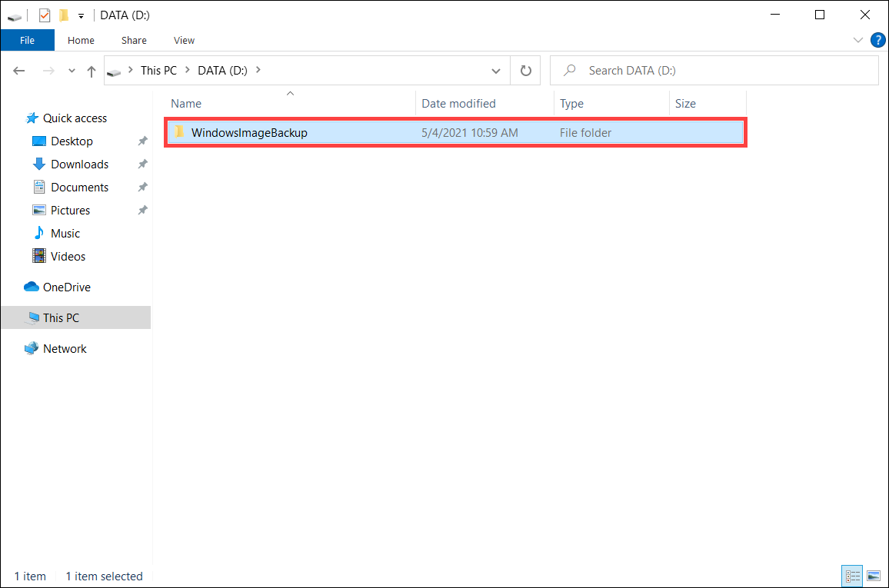The width and height of the screenshot is (889, 588).
Task: Open Help with the blue question mark
Action: pos(878,40)
